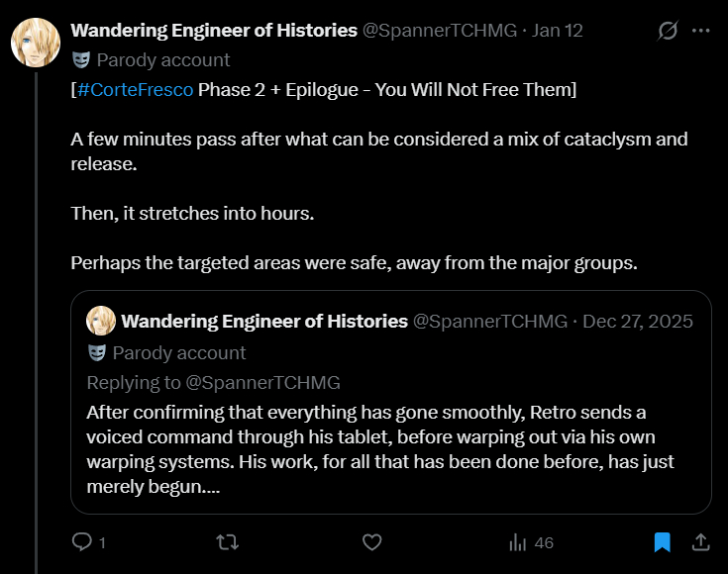Click the reply comment icon
728x574 pixels.
82,542
